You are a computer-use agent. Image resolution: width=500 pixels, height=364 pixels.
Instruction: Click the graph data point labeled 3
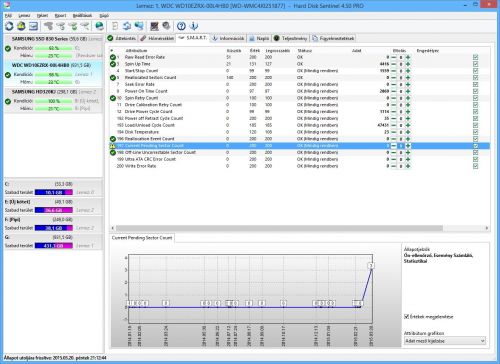(x=371, y=266)
